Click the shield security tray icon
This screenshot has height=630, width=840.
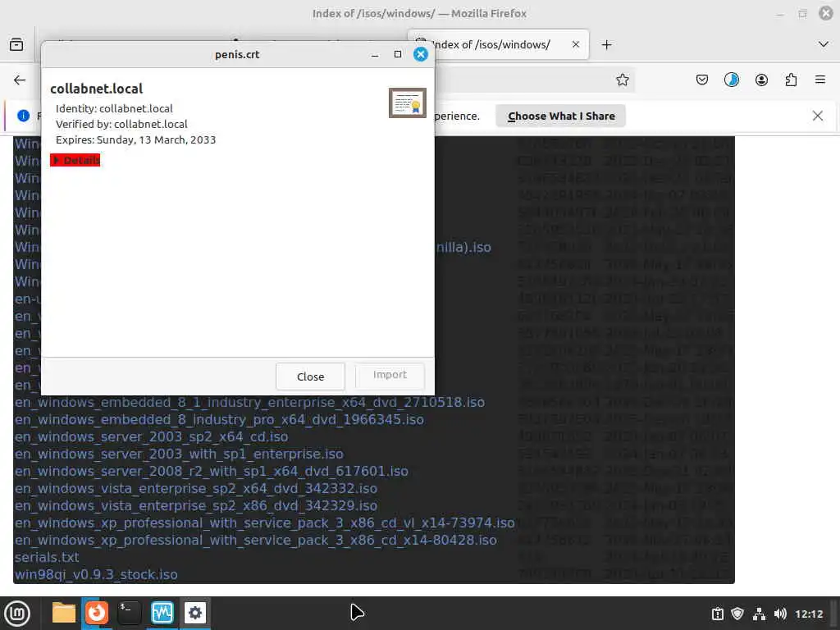tap(737, 614)
